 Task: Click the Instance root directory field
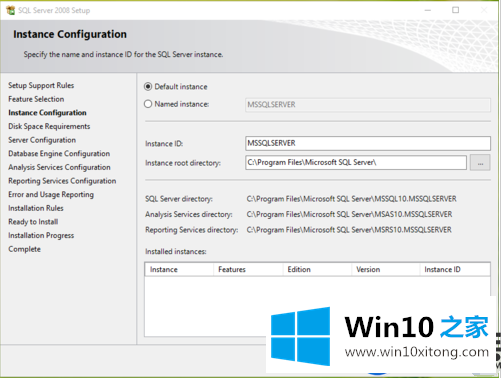point(356,163)
